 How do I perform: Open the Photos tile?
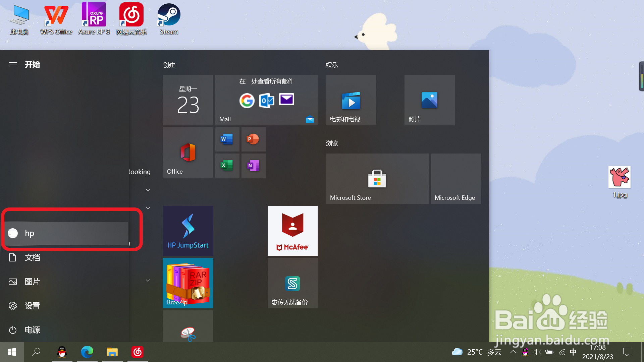click(x=429, y=100)
